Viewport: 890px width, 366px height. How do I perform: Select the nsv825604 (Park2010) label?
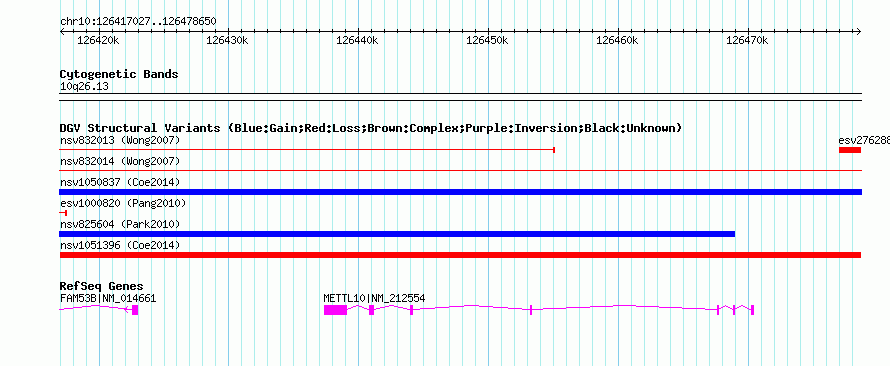pyautogui.click(x=120, y=224)
